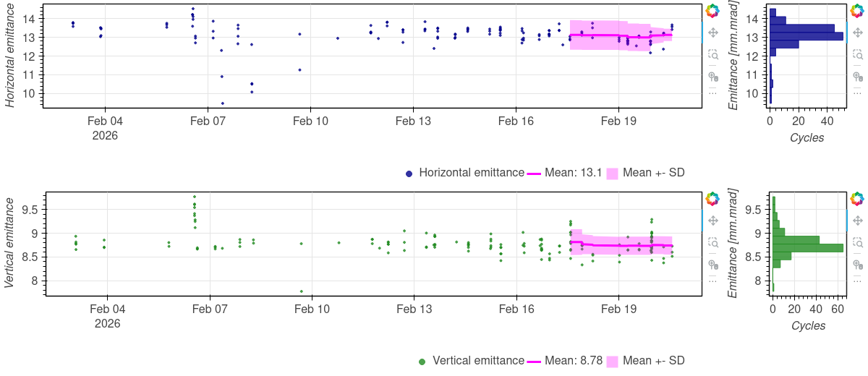Image resolution: width=868 pixels, height=376 pixels.
Task: Activate Box Zoom on horizontal emittance time plot
Action: 712,54
